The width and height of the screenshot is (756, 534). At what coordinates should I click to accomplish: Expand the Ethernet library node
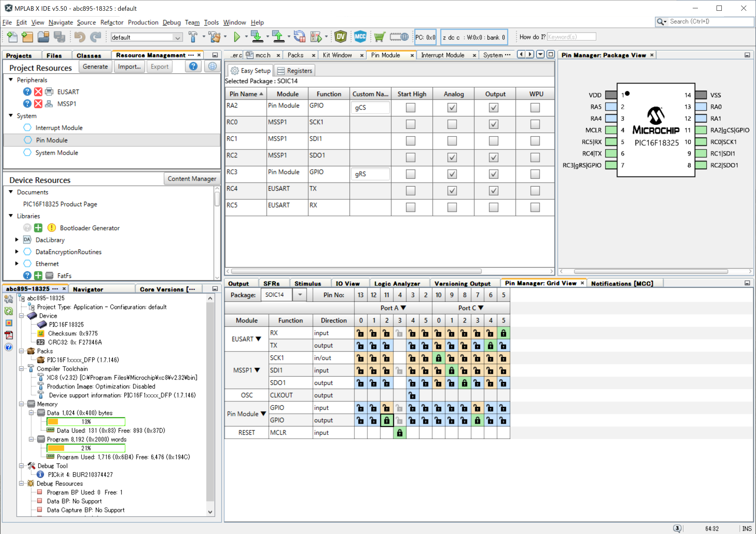coord(17,263)
